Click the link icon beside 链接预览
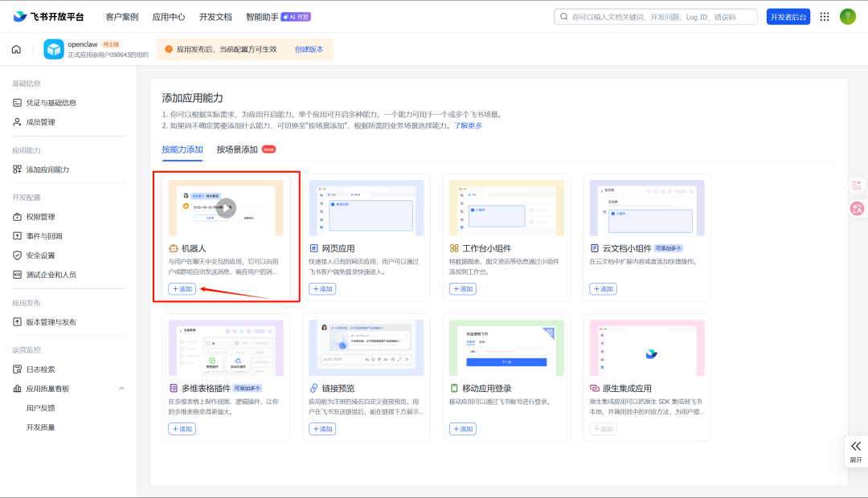The width and height of the screenshot is (868, 498). pyautogui.click(x=314, y=389)
